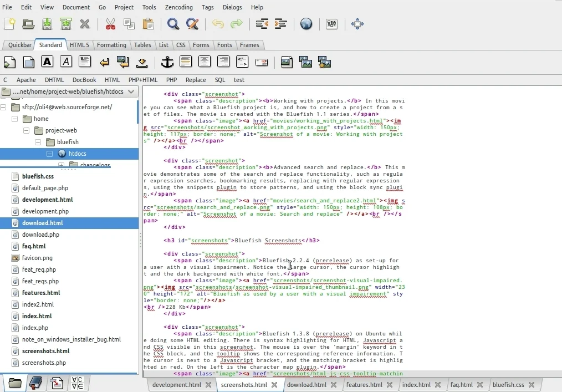The height and width of the screenshot is (392, 562).
Task: Unindent the selection with the toolbar icon
Action: pyautogui.click(x=262, y=24)
